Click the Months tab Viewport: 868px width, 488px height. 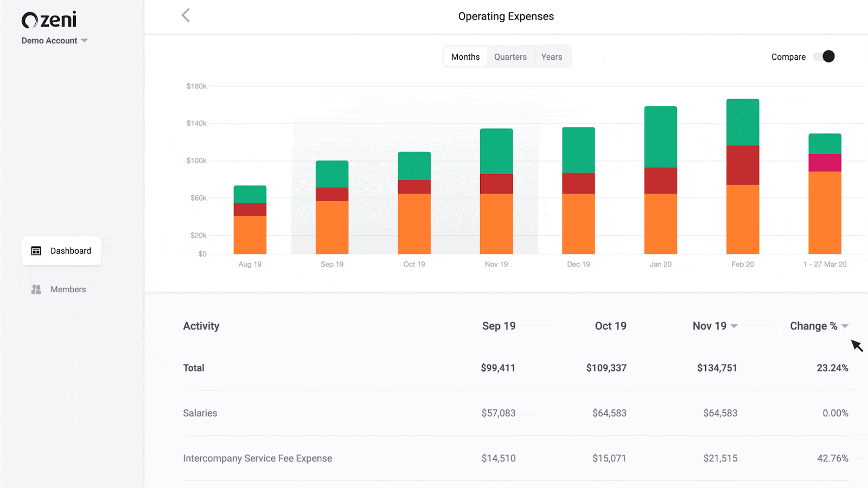pyautogui.click(x=465, y=56)
